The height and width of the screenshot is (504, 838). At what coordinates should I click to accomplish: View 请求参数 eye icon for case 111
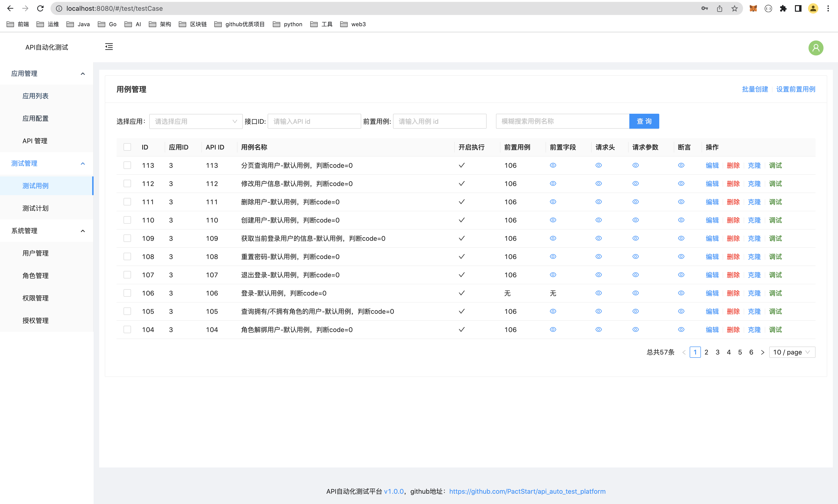(635, 202)
